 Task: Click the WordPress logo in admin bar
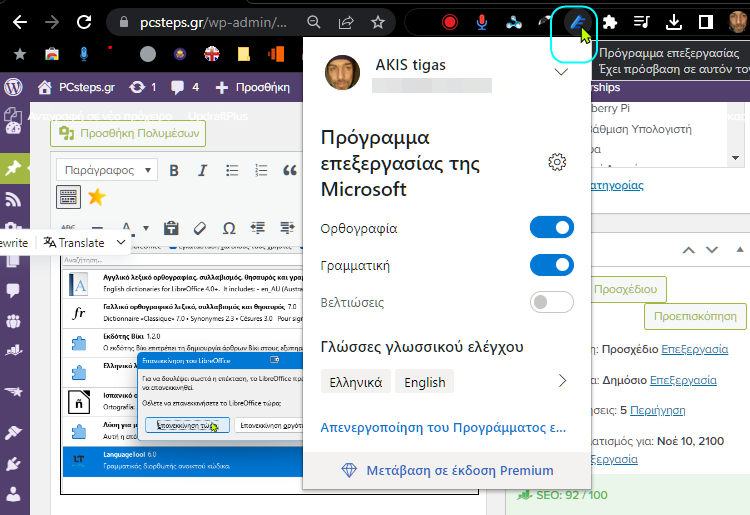click(x=13, y=87)
